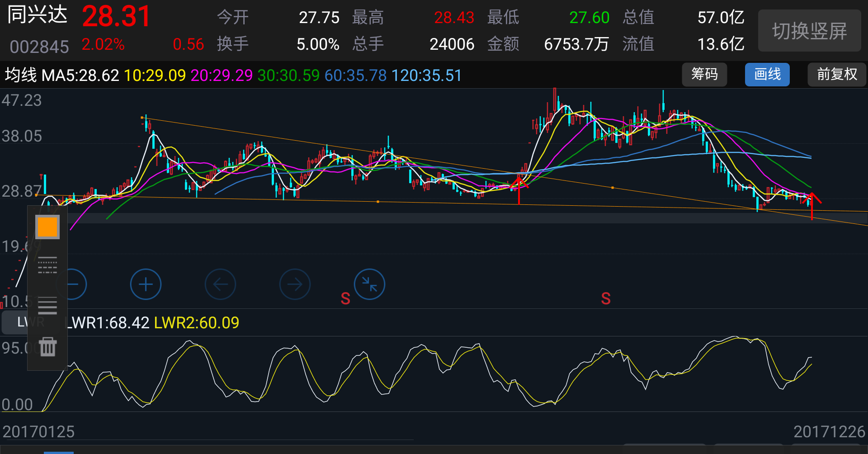Viewport: 868px width, 454px height.
Task: Click the red arrow marker mid-chart
Action: coord(519,190)
